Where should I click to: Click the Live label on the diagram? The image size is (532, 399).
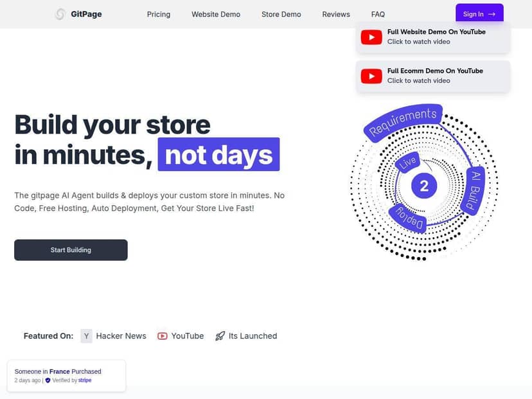408,162
